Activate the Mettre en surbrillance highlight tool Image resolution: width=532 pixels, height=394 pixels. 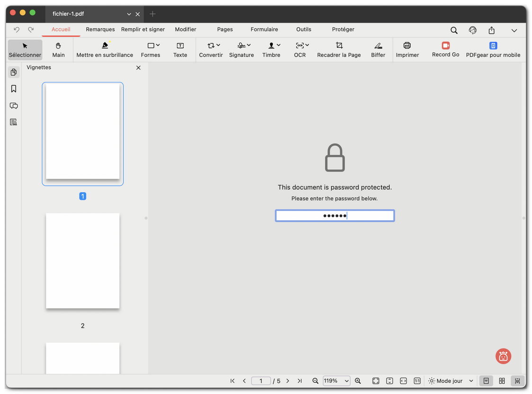105,49
